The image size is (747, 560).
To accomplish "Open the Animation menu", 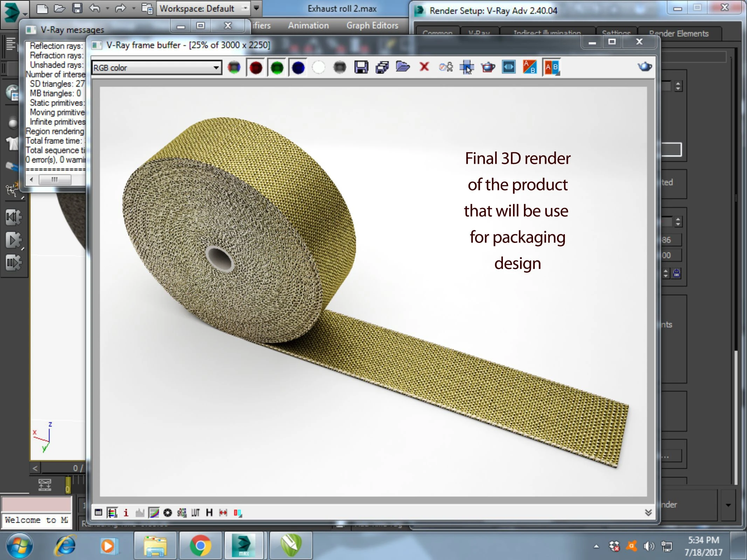I will (308, 26).
